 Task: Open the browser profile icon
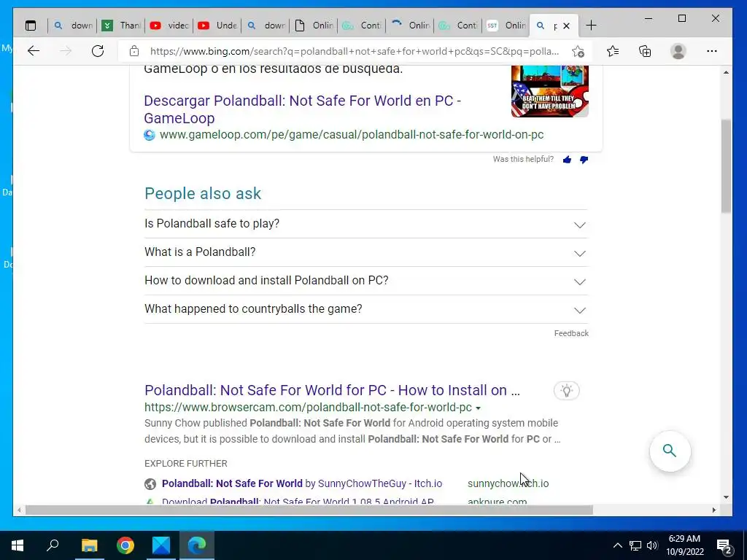pyautogui.click(x=678, y=51)
